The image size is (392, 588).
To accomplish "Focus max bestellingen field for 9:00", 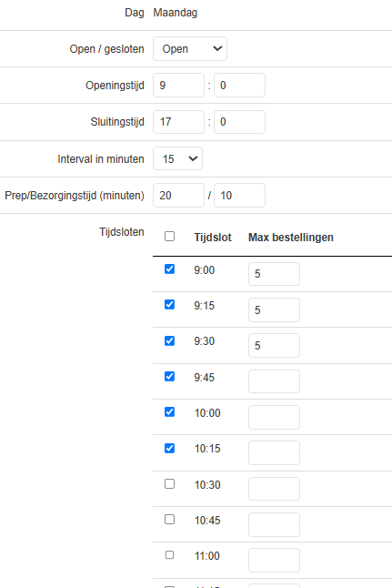I will (x=274, y=274).
